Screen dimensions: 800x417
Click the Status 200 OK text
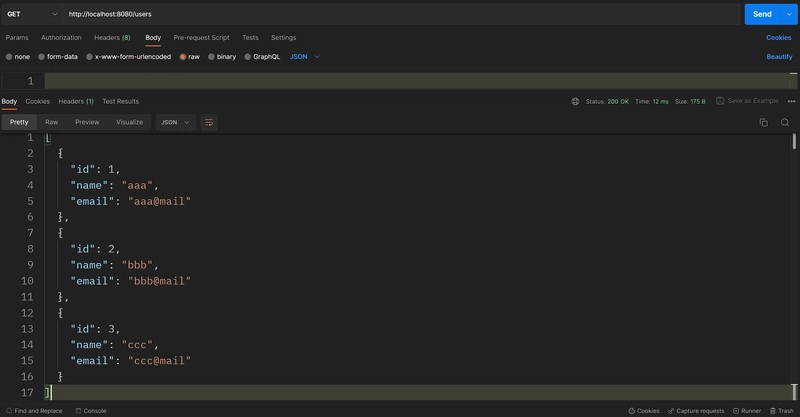pyautogui.click(x=607, y=102)
